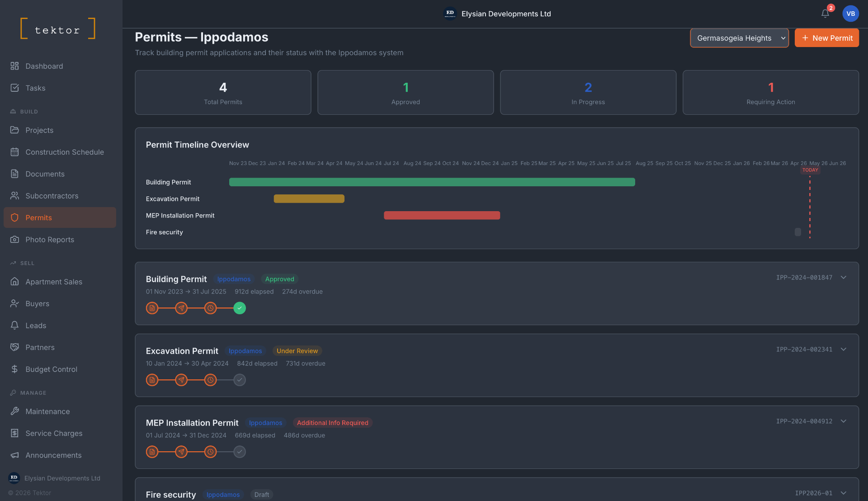868x501 pixels.
Task: Open Subcontractors in the sidebar
Action: [x=60, y=196]
